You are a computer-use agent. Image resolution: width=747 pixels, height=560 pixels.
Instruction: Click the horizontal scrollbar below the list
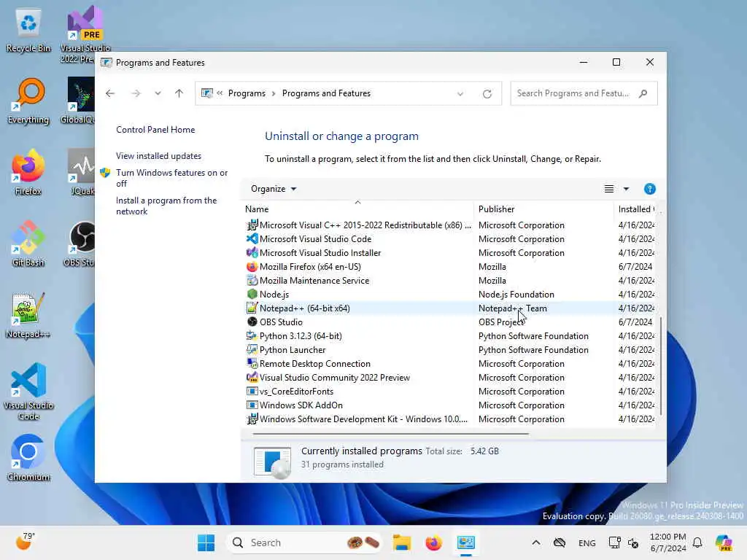(x=391, y=434)
